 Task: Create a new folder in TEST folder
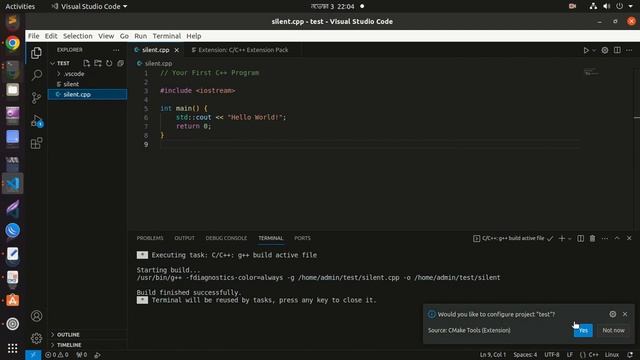tap(98, 63)
